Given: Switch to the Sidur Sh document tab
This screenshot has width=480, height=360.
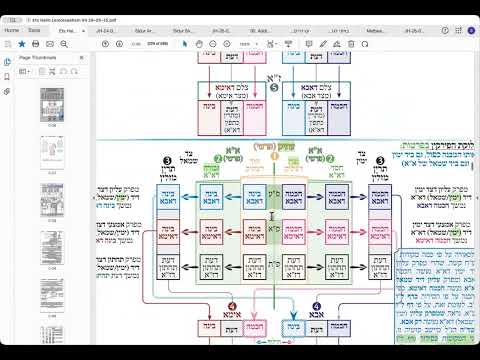Looking at the screenshot, I should point(183,31).
